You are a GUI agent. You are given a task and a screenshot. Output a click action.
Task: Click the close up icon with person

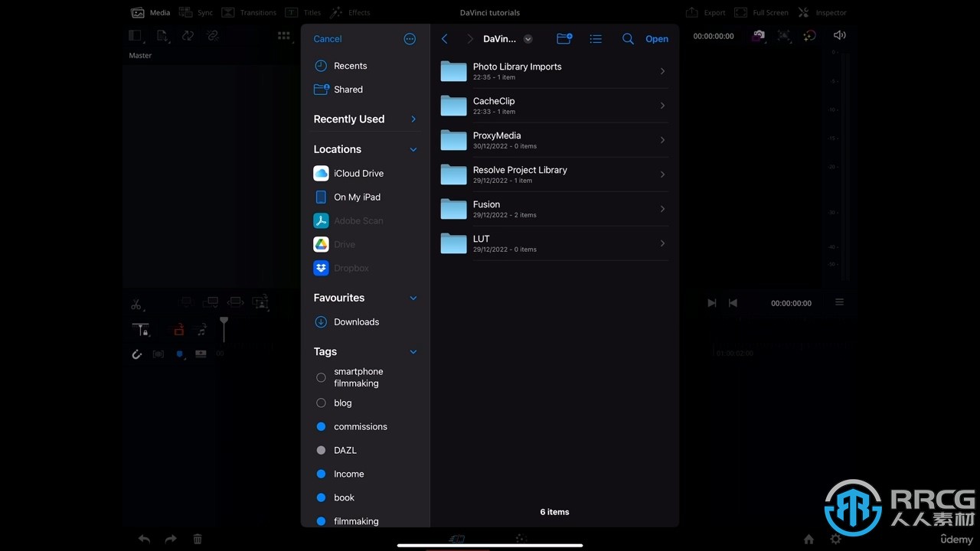click(261, 303)
